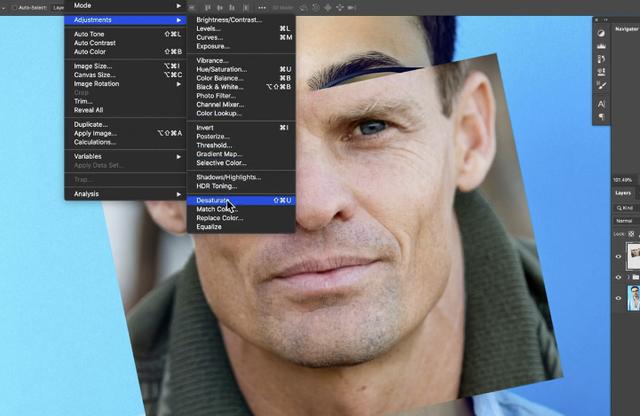This screenshot has height=416, width=640.
Task: Click the third icon in the collapsed panel strip
Action: coord(601,59)
